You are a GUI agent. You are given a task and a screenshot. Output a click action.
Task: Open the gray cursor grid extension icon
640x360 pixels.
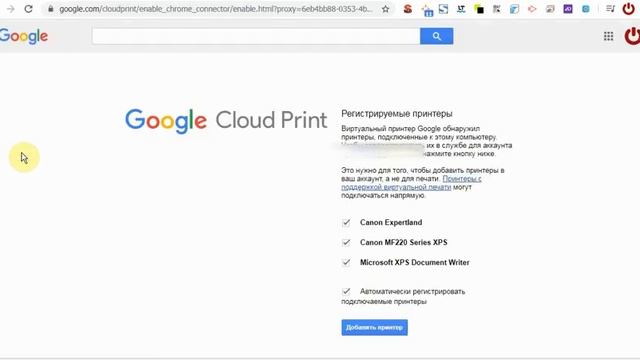(x=497, y=9)
